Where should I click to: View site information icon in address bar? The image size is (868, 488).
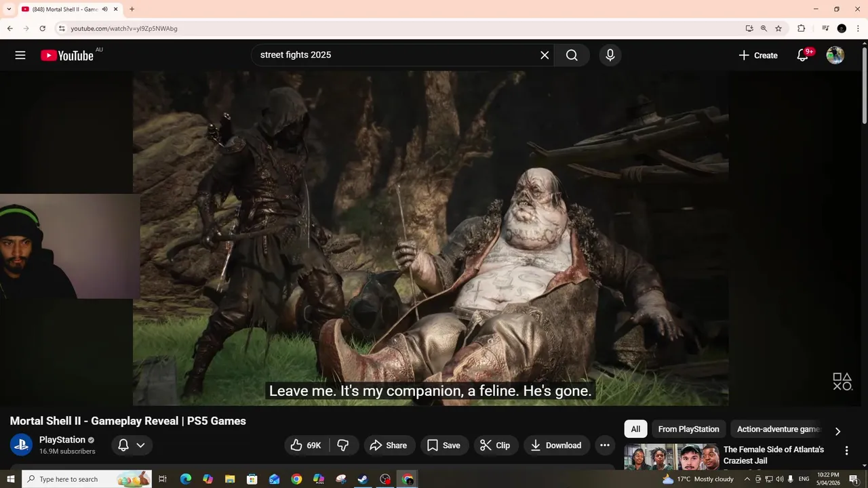(62, 28)
